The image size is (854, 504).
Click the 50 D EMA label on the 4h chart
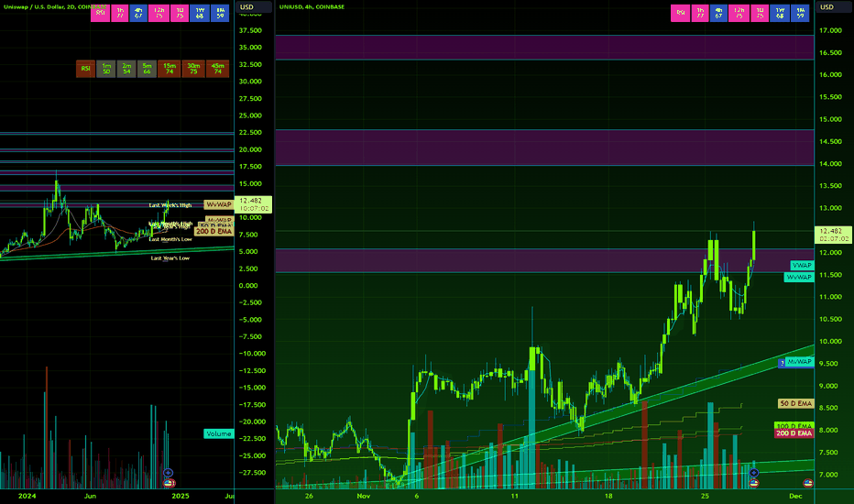[795, 404]
